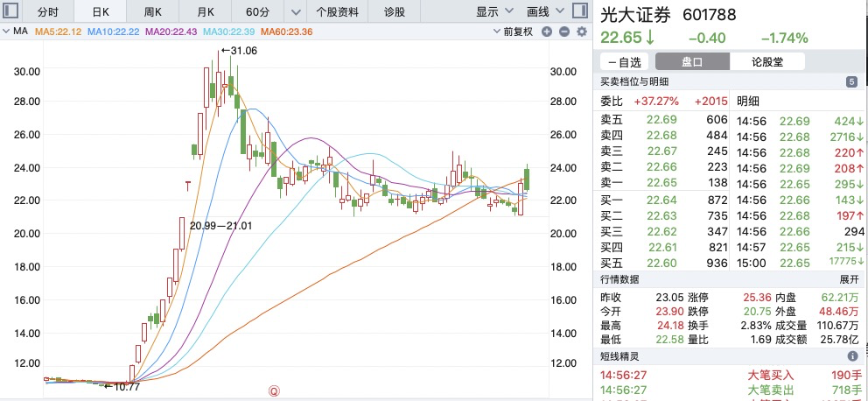Click 短线精灵 section header

coord(620,356)
